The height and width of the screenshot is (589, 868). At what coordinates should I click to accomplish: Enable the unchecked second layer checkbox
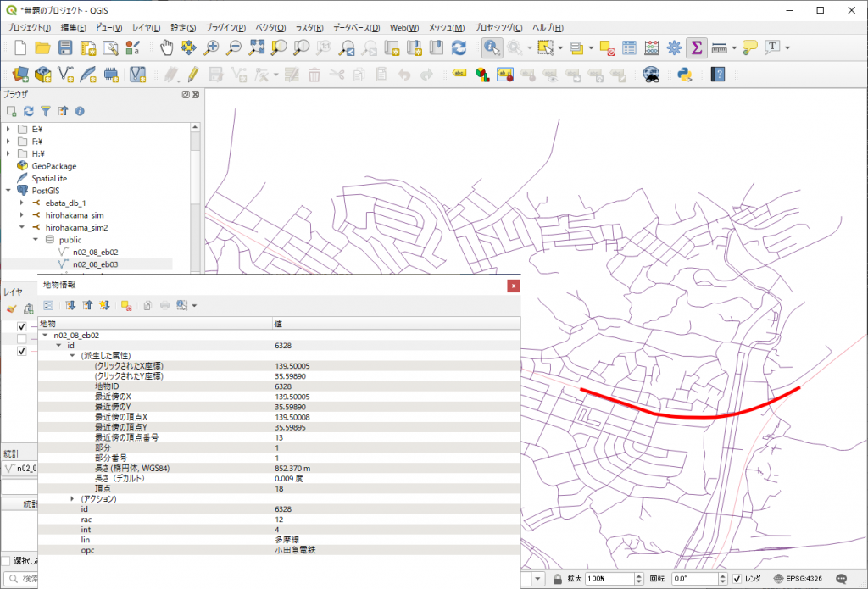pos(21,339)
